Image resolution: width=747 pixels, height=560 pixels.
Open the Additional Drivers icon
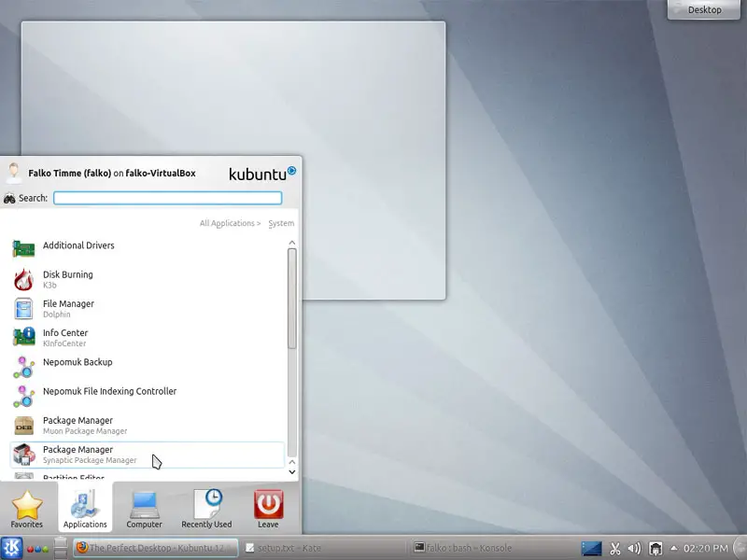pyautogui.click(x=23, y=248)
